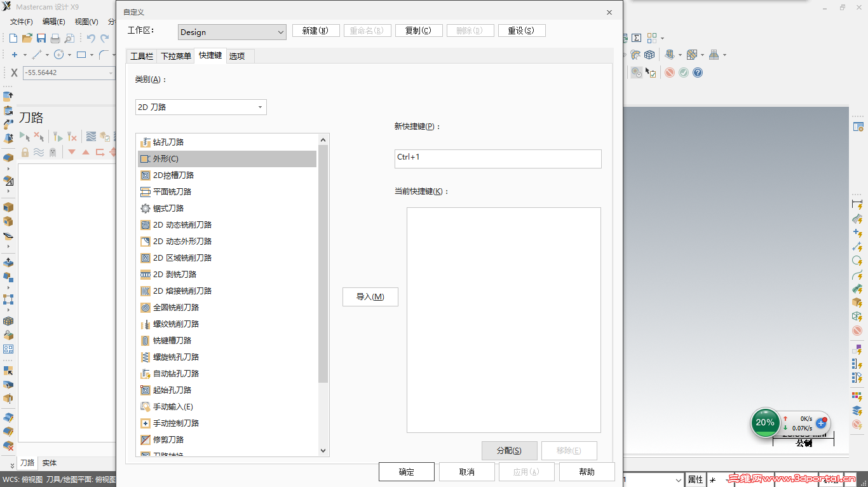Click the 确定 OK button
868x487 pixels.
pos(407,472)
